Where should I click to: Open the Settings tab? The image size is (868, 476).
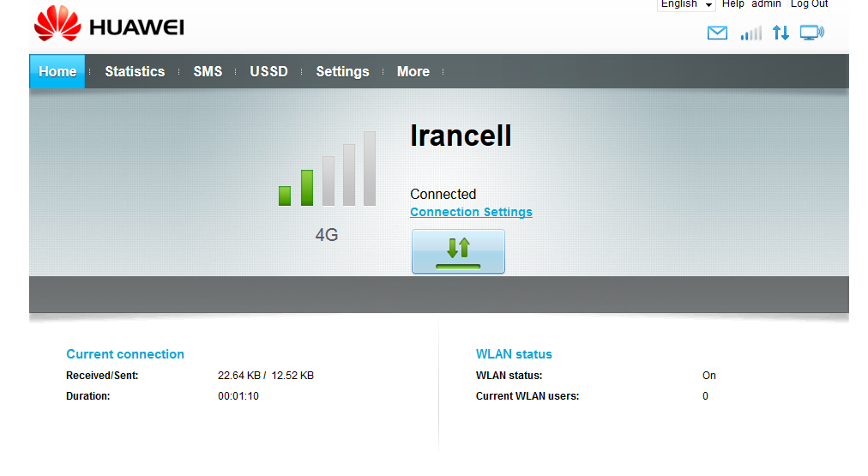coord(342,72)
